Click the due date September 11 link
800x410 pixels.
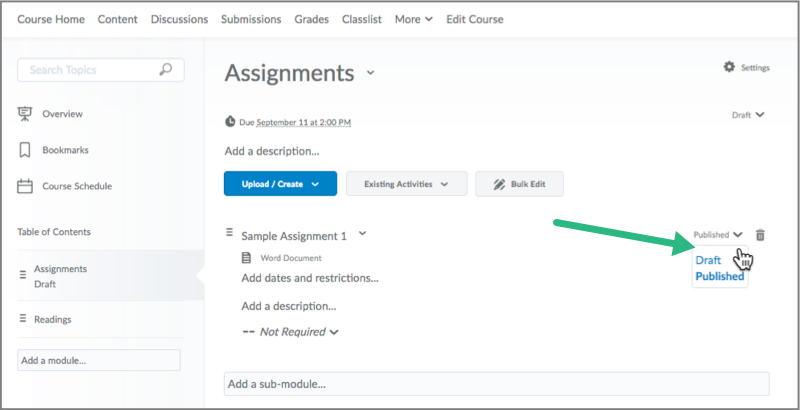[x=304, y=122]
